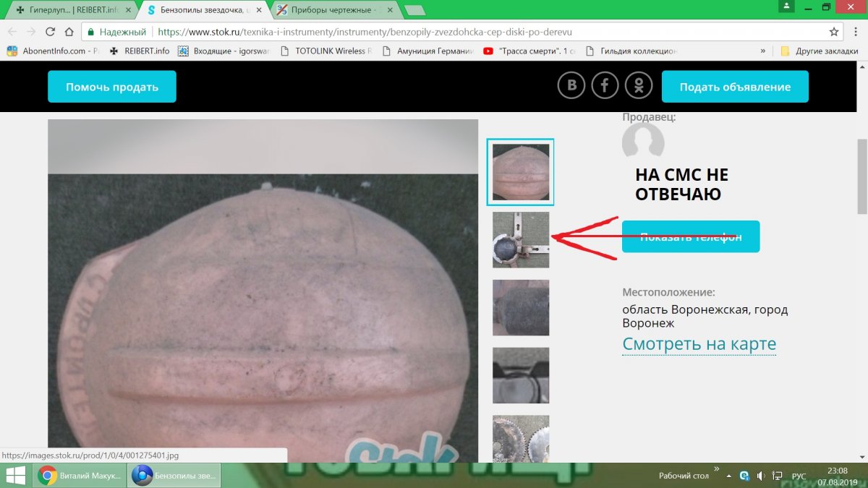This screenshot has height=488, width=868.
Task: Open the 'Трасса смерти' YouTube bookmark
Action: point(529,51)
